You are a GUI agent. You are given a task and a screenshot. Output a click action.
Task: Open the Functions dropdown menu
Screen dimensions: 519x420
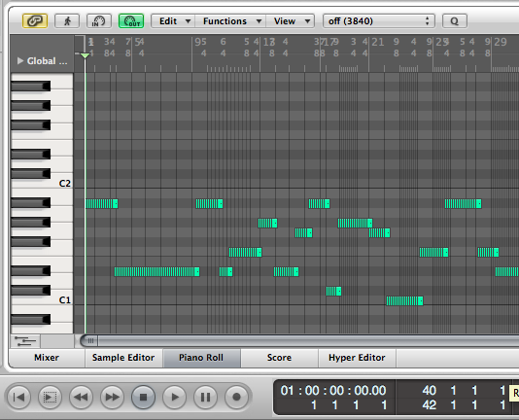[x=230, y=21]
